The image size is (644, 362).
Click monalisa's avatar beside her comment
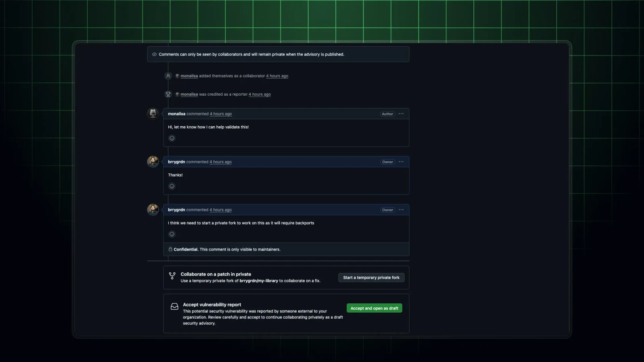(153, 114)
